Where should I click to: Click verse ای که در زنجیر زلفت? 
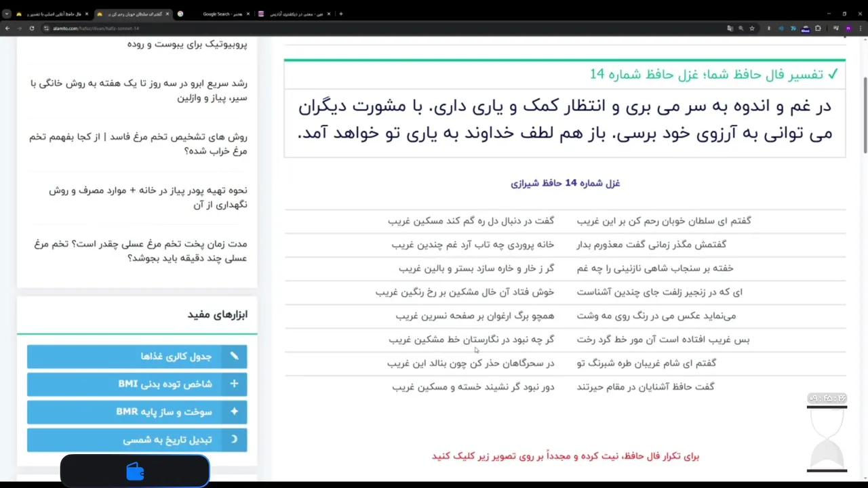pos(659,292)
